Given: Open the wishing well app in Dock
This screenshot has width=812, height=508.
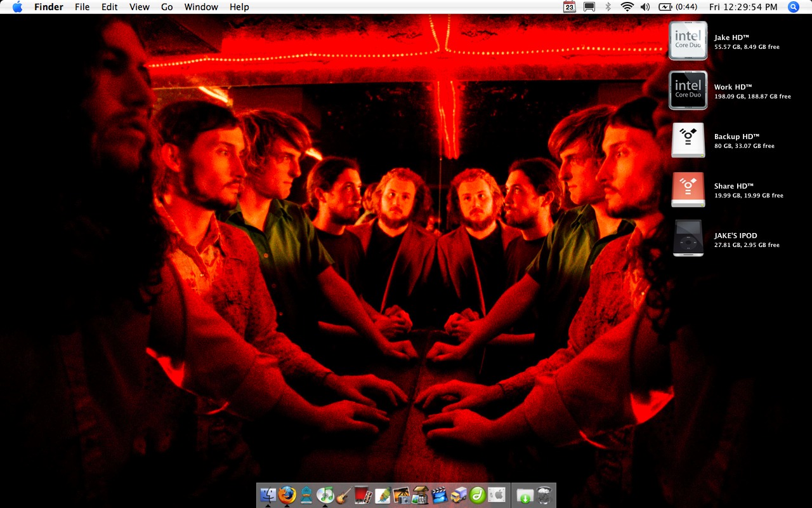Looking at the screenshot, I should 421,495.
